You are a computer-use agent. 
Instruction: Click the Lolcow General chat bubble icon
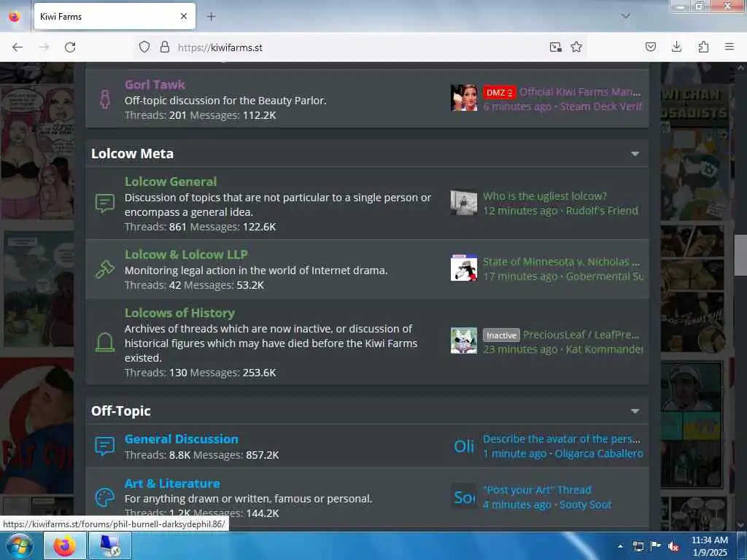tap(105, 203)
